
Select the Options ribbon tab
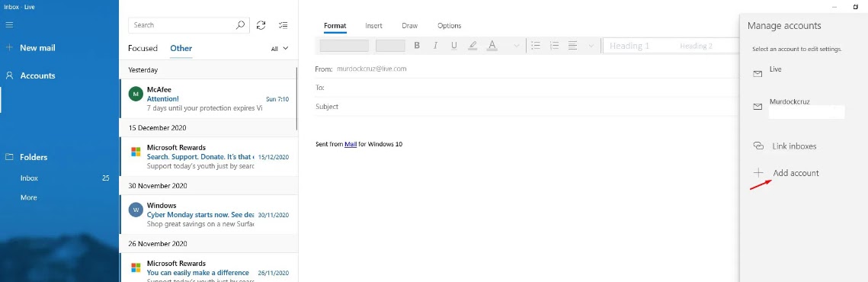pyautogui.click(x=449, y=25)
